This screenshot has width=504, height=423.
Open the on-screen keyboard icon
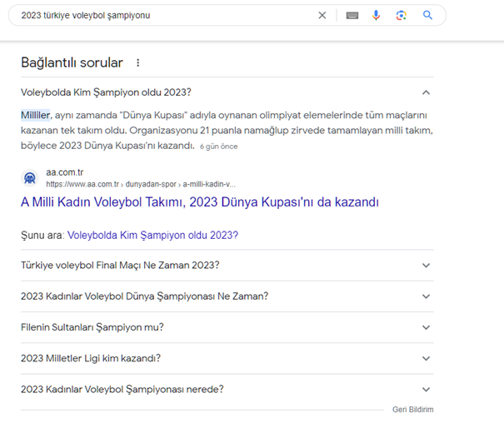352,15
